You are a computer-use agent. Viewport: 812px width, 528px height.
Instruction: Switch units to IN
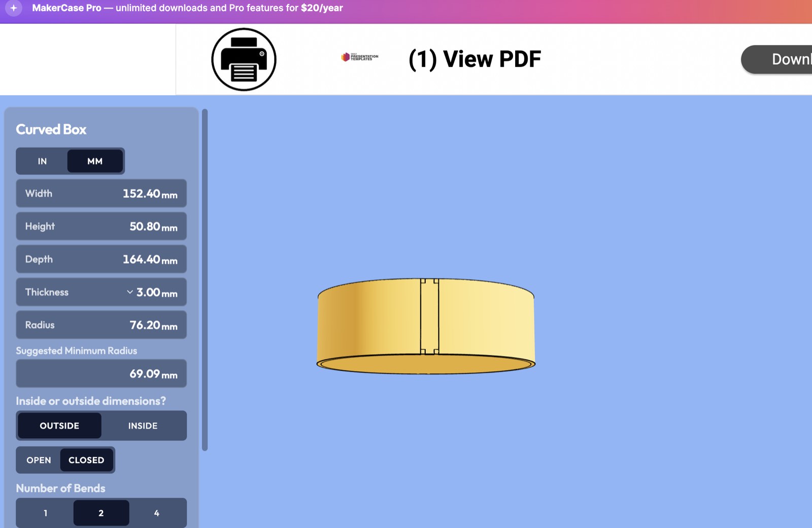tap(42, 161)
